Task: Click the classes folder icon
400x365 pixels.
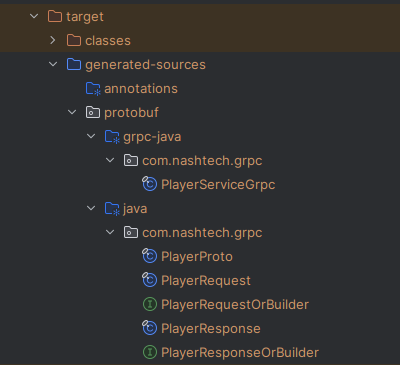Action: (x=74, y=40)
